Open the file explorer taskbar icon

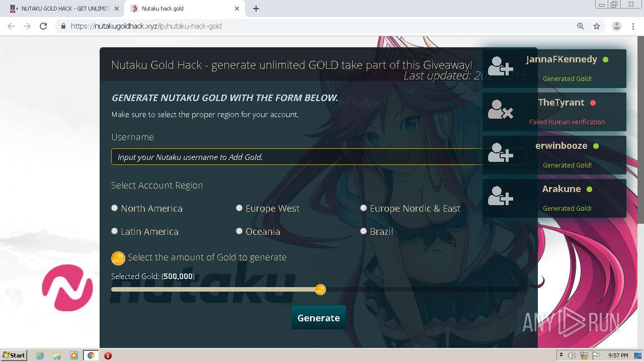57,355
